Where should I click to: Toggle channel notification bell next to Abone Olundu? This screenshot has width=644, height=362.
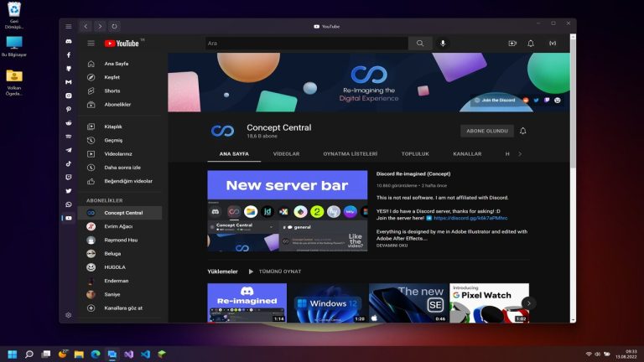click(x=523, y=131)
